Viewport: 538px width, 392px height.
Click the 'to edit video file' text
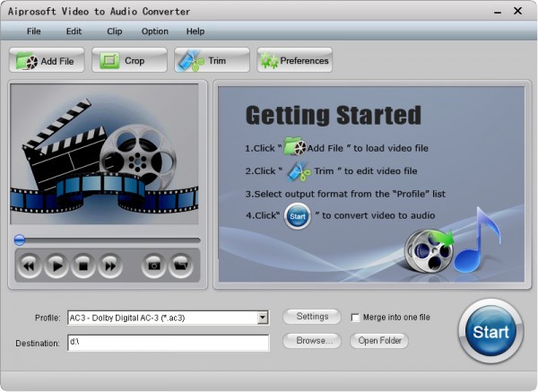coord(380,171)
